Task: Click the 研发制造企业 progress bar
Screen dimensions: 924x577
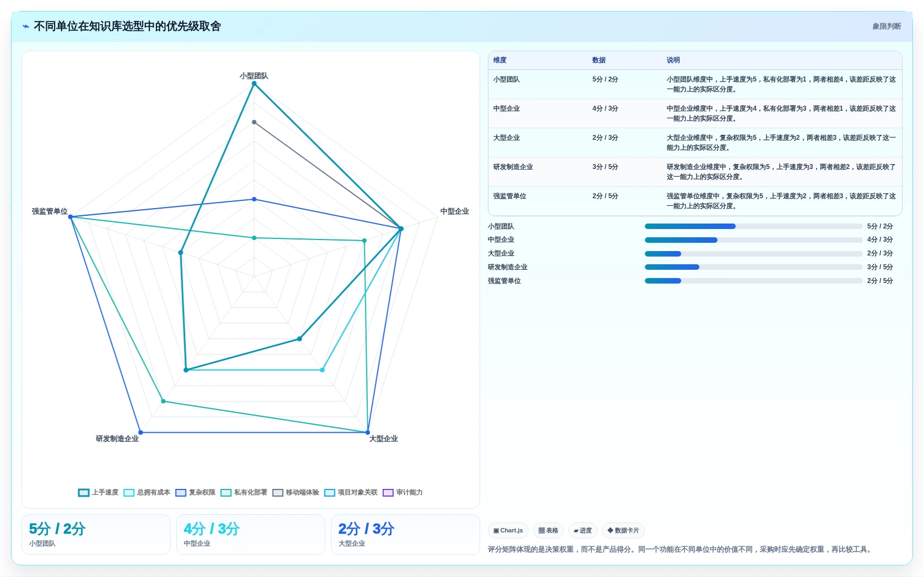Action: click(753, 267)
